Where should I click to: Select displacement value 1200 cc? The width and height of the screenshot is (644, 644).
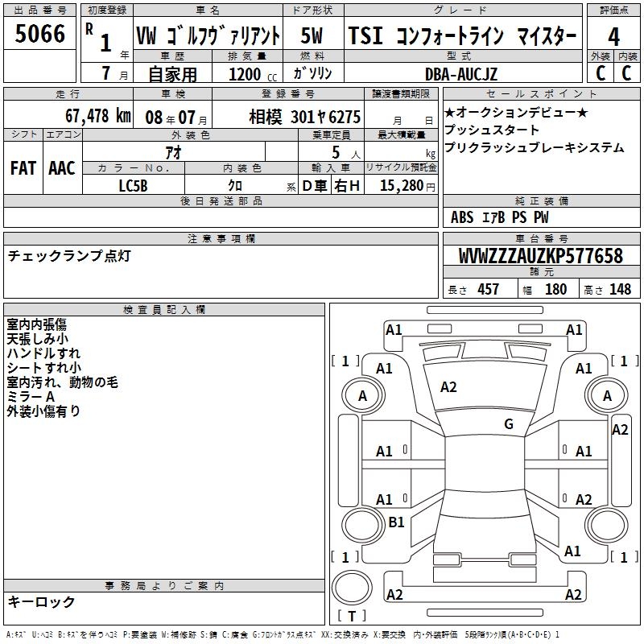(x=253, y=74)
